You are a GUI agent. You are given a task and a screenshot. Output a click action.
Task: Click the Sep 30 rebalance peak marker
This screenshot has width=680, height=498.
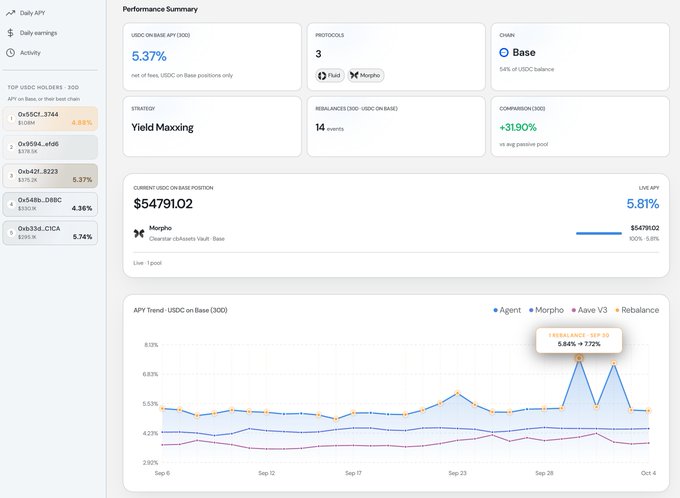579,358
